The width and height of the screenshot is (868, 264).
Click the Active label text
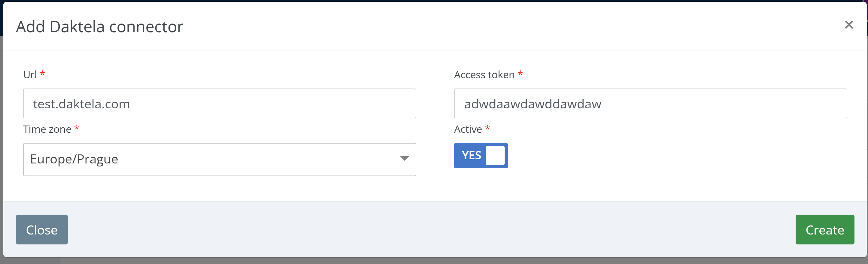pyautogui.click(x=468, y=129)
